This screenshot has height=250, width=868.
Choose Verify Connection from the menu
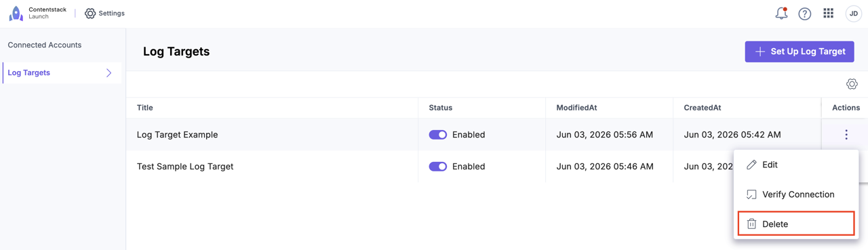796,194
